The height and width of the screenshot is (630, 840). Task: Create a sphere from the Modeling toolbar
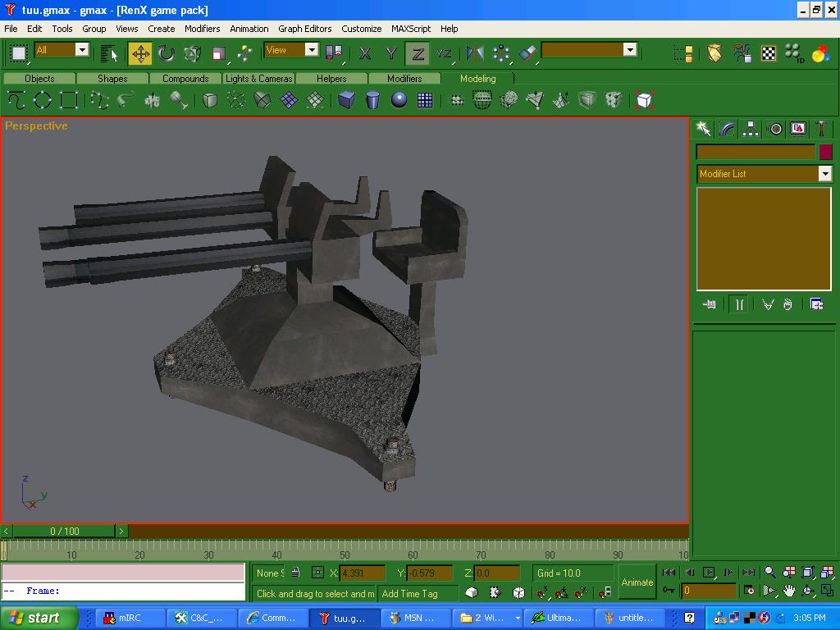tap(399, 100)
